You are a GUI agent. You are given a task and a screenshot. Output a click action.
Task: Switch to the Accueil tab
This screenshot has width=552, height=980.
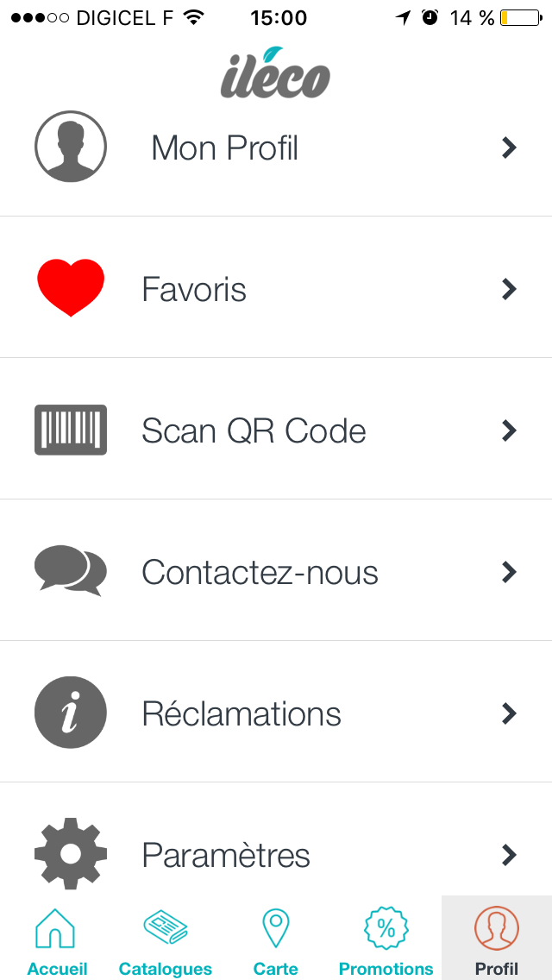[x=57, y=940]
